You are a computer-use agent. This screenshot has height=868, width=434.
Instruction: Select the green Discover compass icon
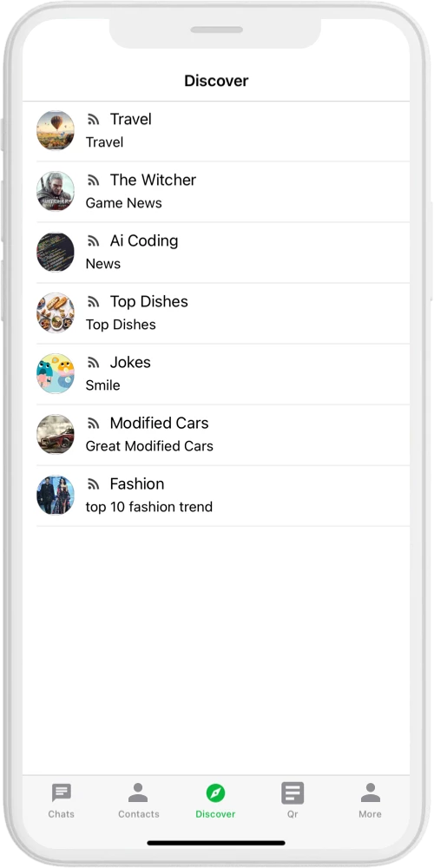(215, 792)
